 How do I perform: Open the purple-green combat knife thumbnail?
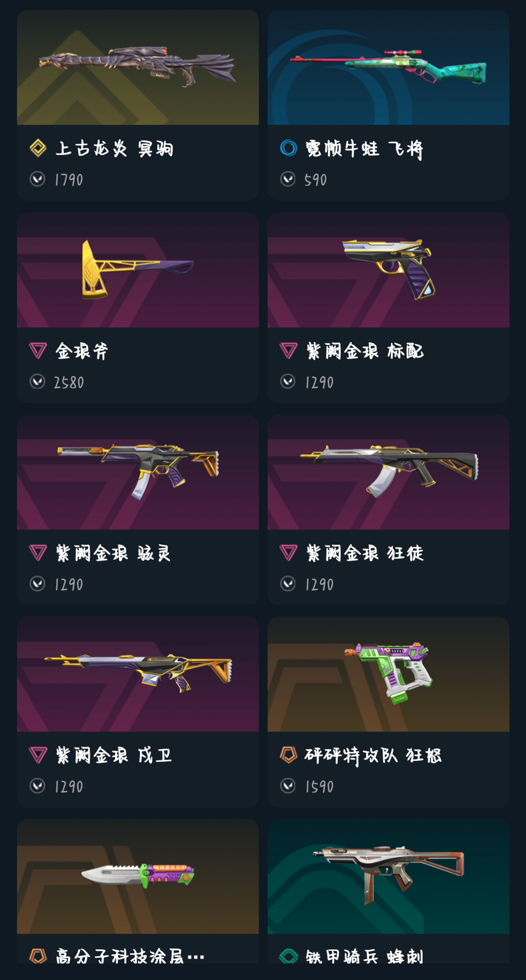(x=138, y=876)
